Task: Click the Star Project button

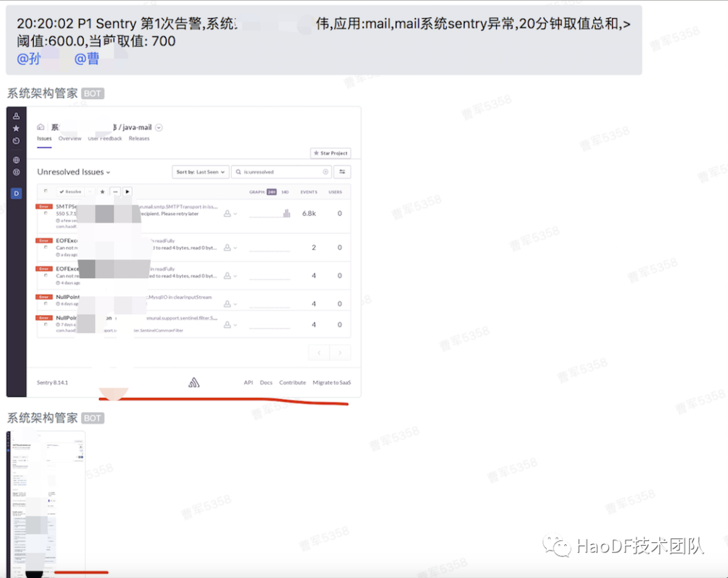Action: (x=330, y=153)
